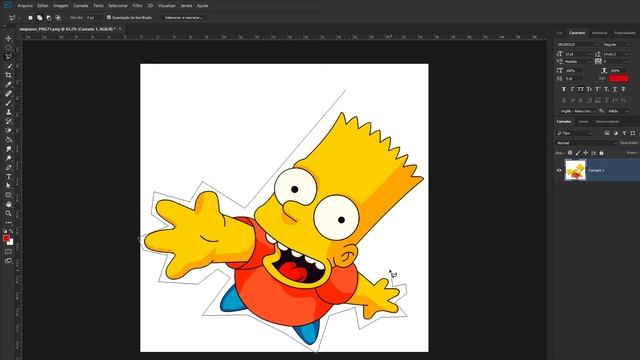Select the Hand tool
The image size is (640, 360).
8,204
